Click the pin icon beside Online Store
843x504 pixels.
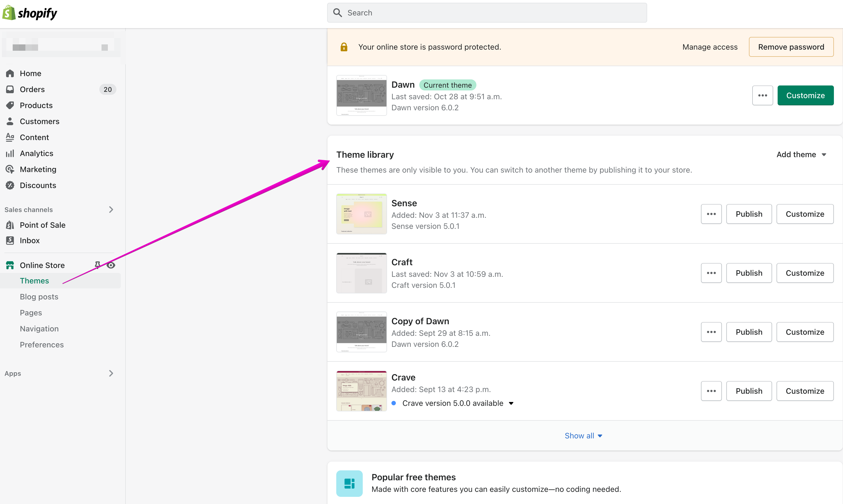coord(97,265)
